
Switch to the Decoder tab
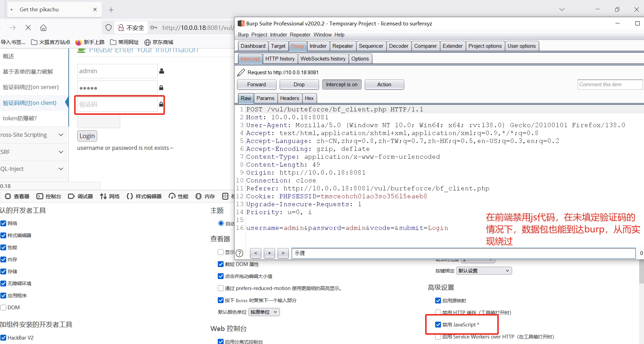(x=399, y=46)
